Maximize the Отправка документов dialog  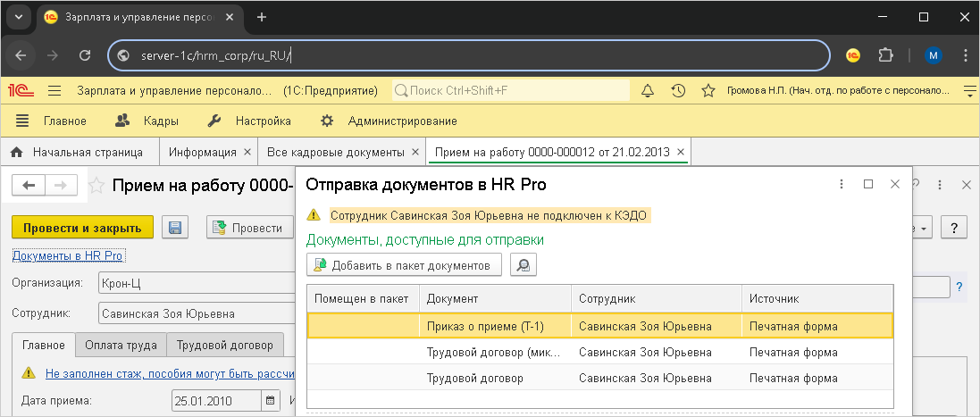pyautogui.click(x=868, y=184)
